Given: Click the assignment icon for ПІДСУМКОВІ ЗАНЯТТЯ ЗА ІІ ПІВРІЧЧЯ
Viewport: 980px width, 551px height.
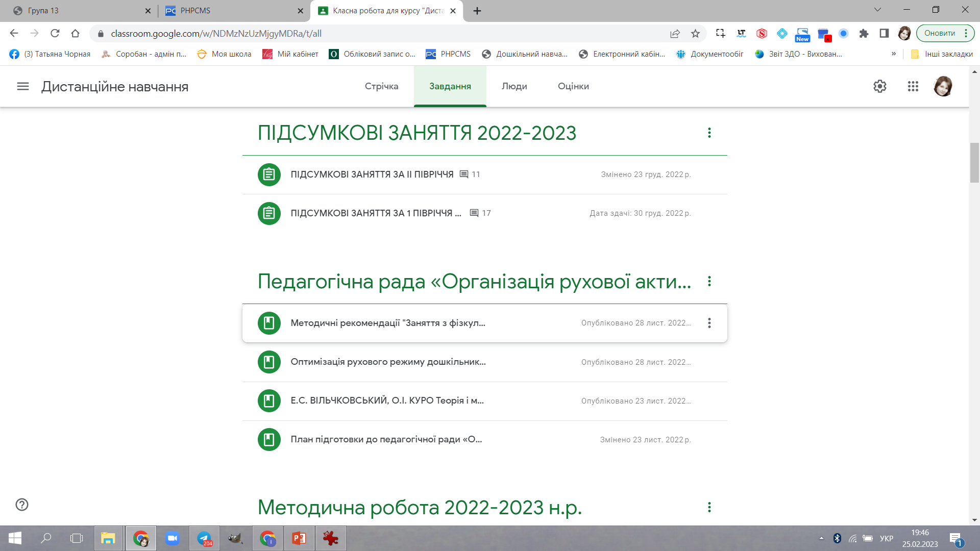Looking at the screenshot, I should 269,174.
